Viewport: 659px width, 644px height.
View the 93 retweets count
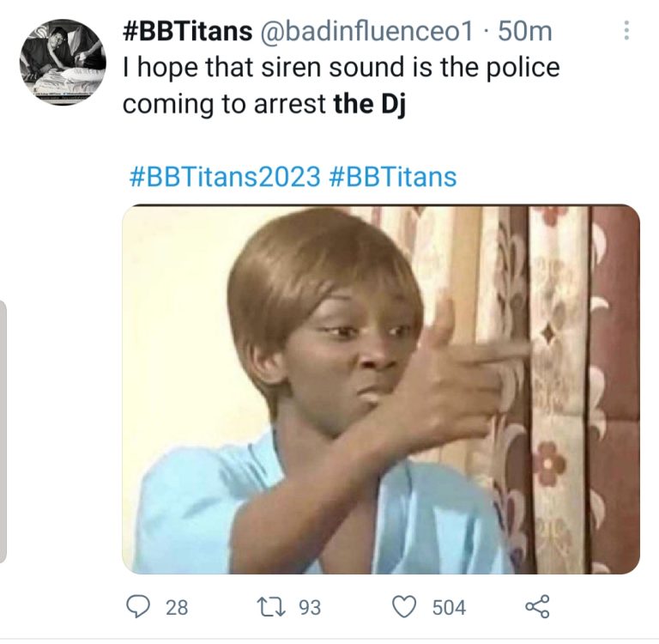[x=310, y=608]
